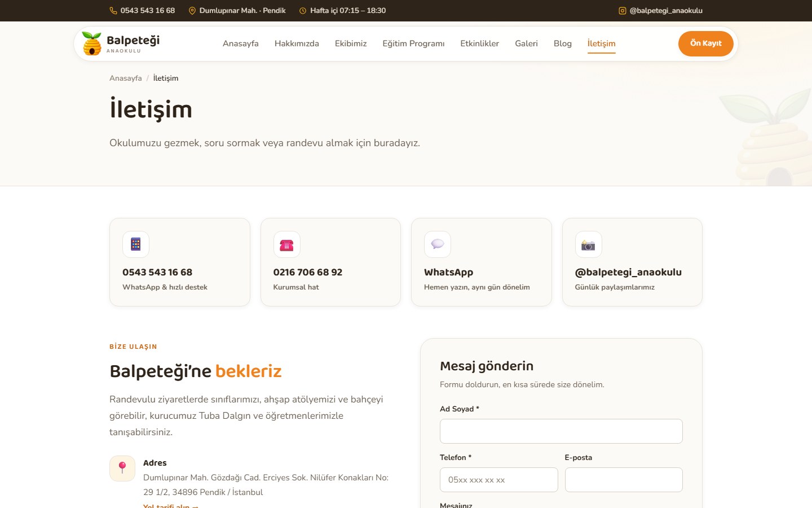The image size is (812, 508).
Task: Click the location pin icon in the top bar
Action: pyautogui.click(x=192, y=11)
